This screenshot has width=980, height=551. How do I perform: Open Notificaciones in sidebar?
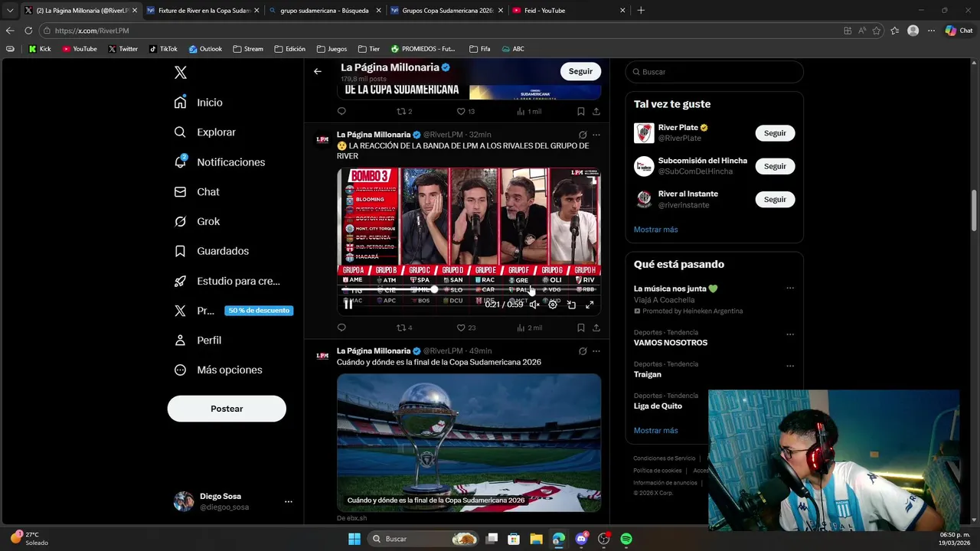[x=219, y=162]
